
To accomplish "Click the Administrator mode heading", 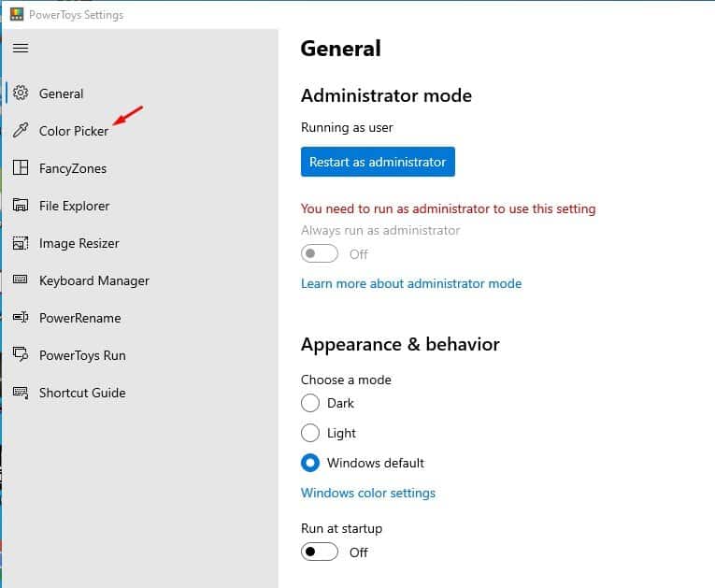I will [x=386, y=95].
